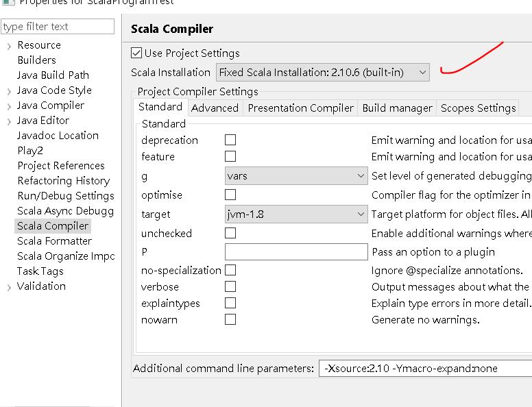The image size is (532, 407).
Task: Select the Resource entry
Action: pyautogui.click(x=39, y=45)
